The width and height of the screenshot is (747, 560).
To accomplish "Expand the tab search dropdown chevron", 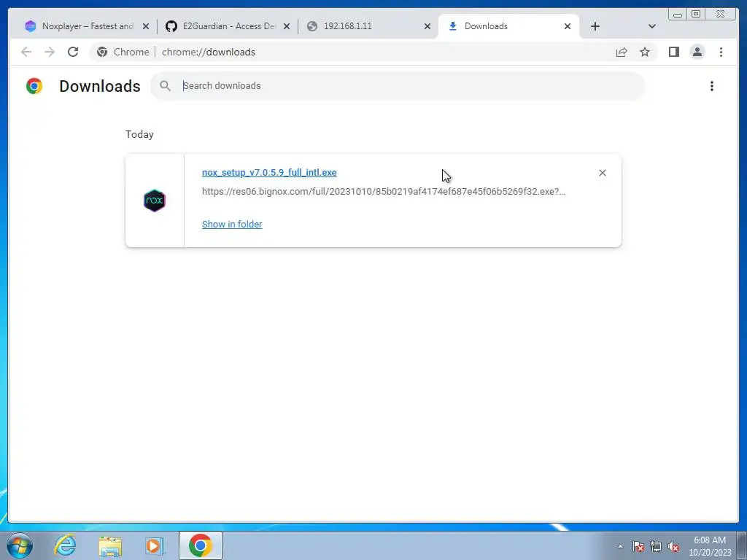I will click(652, 26).
